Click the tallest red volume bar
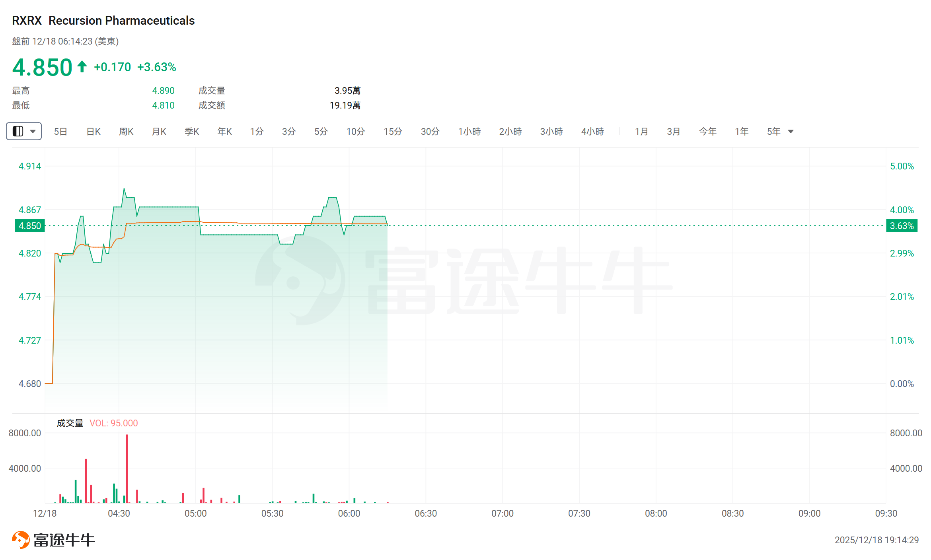The height and width of the screenshot is (560, 931). pyautogui.click(x=127, y=469)
